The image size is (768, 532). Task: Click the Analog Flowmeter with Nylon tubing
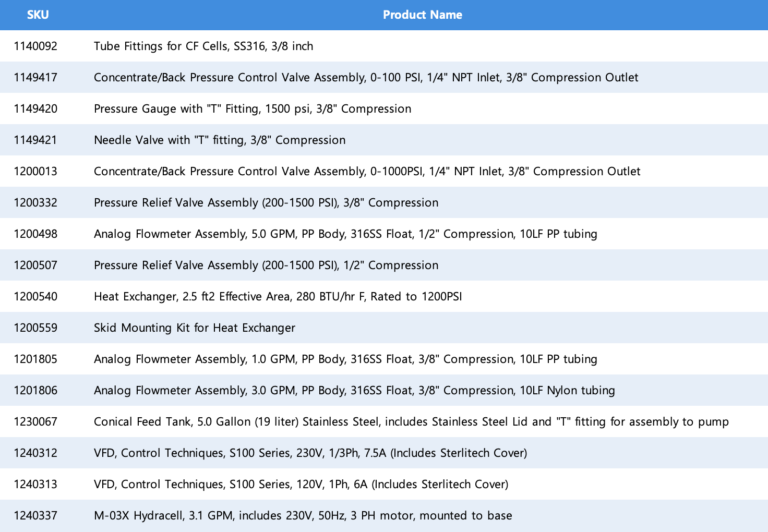(x=354, y=390)
